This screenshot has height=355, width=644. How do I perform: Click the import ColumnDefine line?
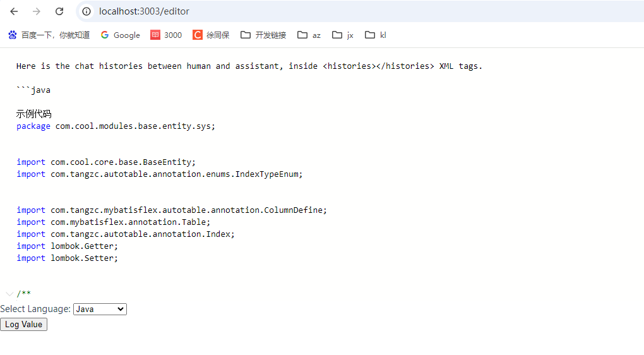172,210
